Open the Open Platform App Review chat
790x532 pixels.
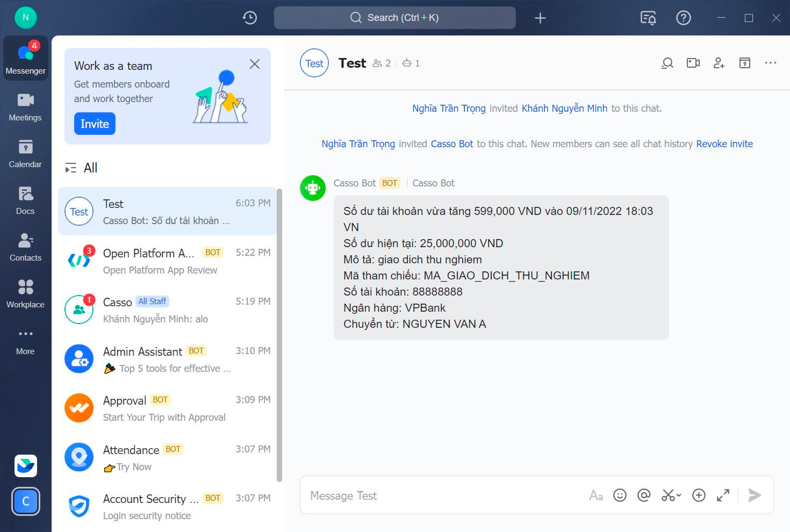point(167,261)
